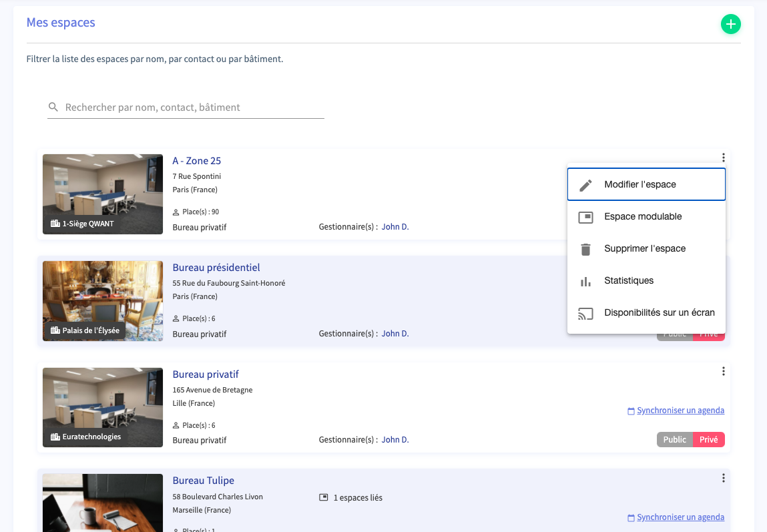This screenshot has height=532, width=767.
Task: Click the person icon next to Place(s) : 90
Action: point(176,212)
